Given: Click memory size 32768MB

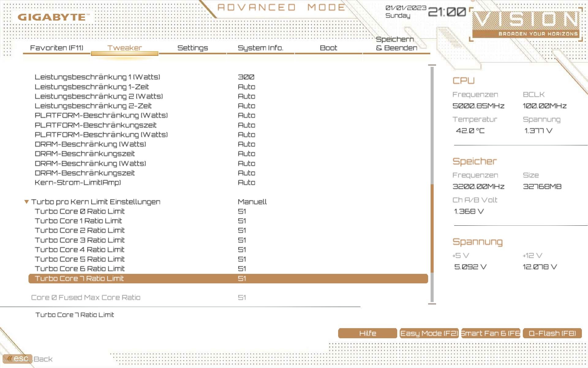Looking at the screenshot, I should [x=542, y=186].
